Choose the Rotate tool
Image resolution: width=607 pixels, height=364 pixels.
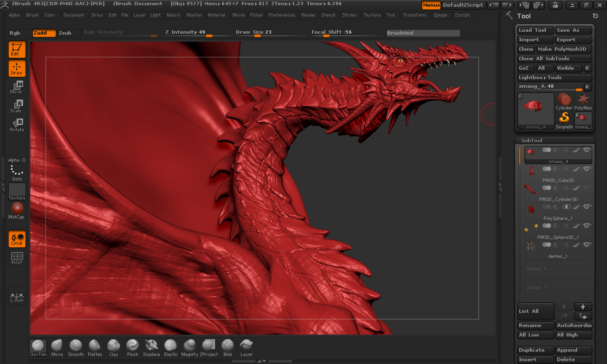17,125
